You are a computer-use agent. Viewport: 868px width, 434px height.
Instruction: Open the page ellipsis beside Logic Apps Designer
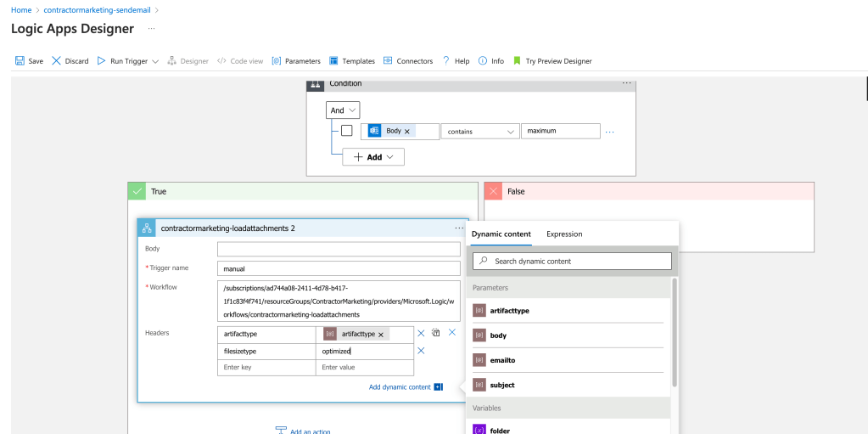151,28
